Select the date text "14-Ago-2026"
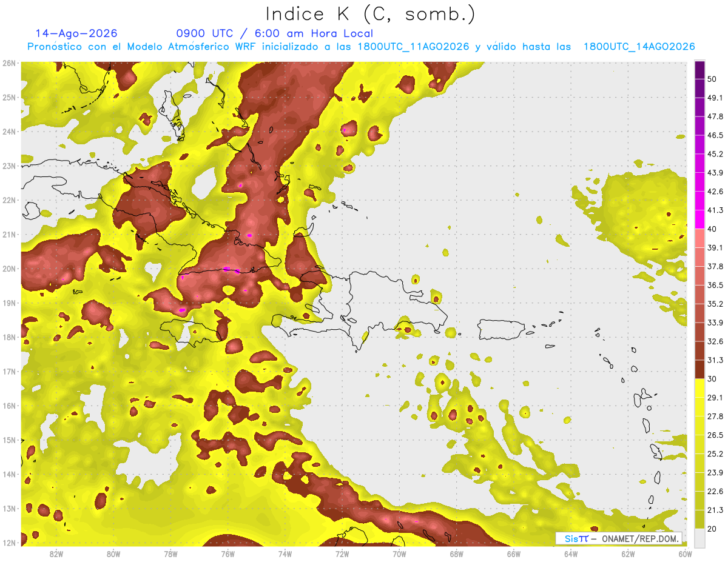The image size is (728, 562). click(76, 33)
